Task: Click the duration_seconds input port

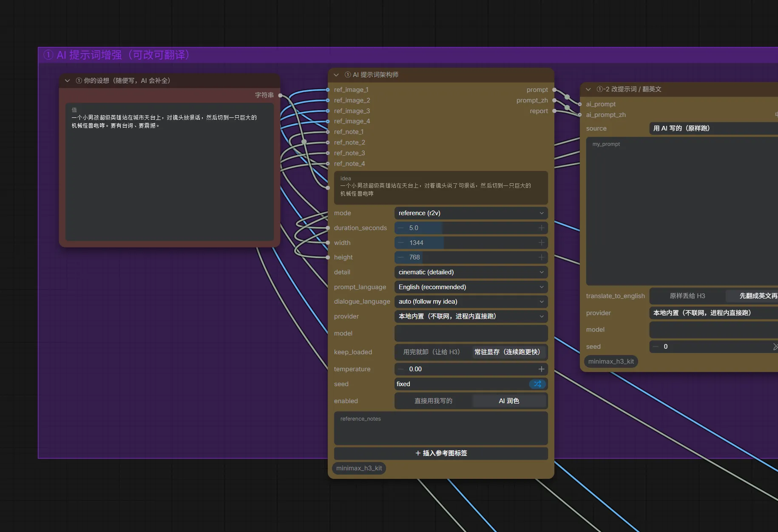Action: 328,228
